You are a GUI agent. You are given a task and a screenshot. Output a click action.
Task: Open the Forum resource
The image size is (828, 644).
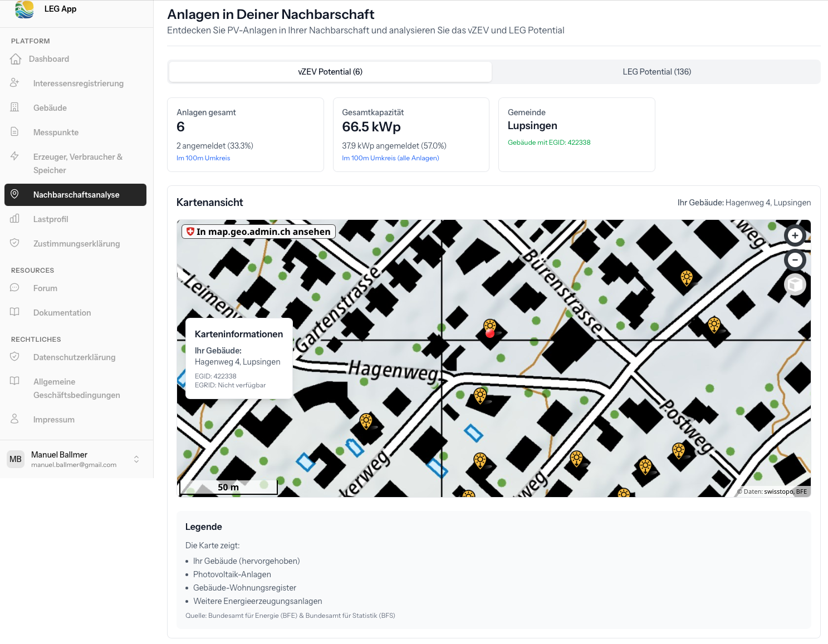click(45, 288)
